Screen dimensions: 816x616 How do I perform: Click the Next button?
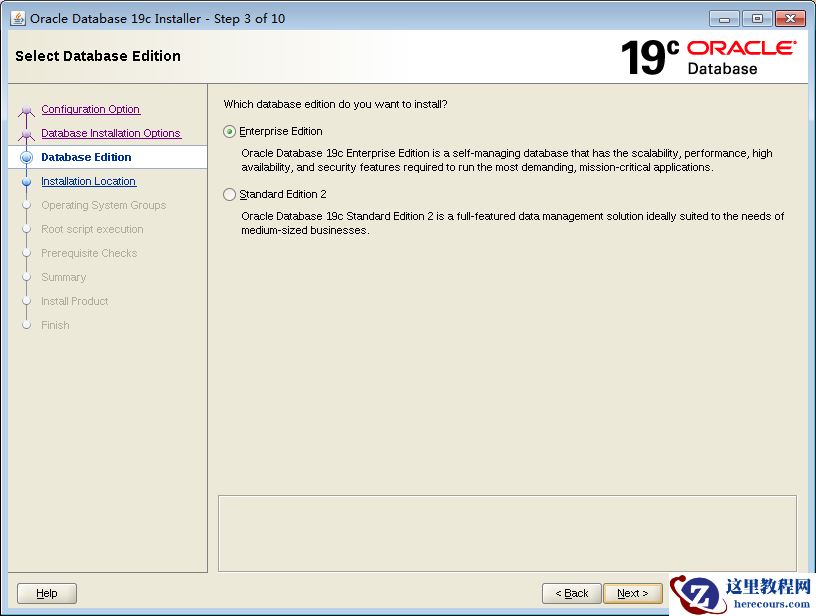coord(633,593)
